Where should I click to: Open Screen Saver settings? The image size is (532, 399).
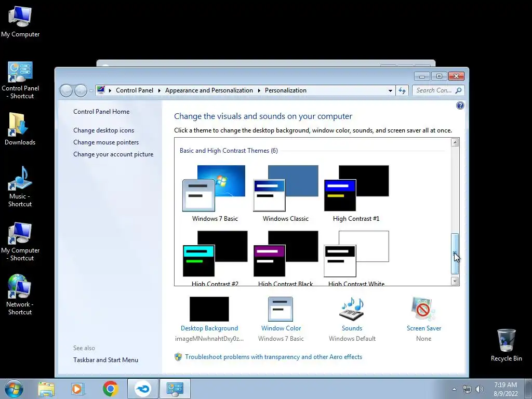424,319
